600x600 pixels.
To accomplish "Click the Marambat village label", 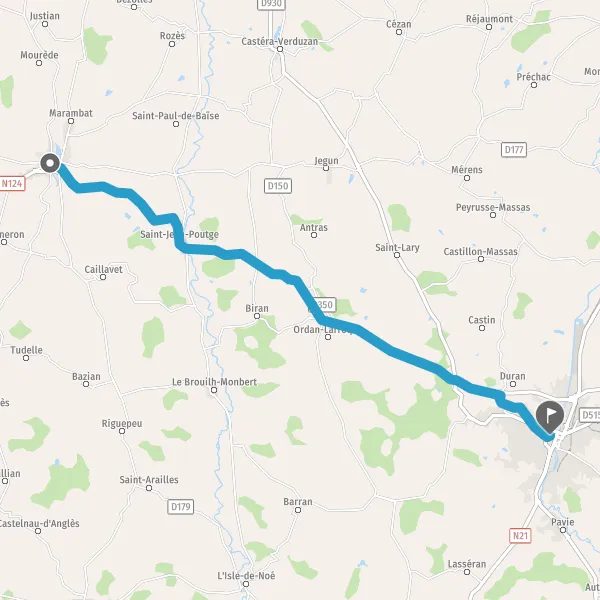I will point(71,113).
